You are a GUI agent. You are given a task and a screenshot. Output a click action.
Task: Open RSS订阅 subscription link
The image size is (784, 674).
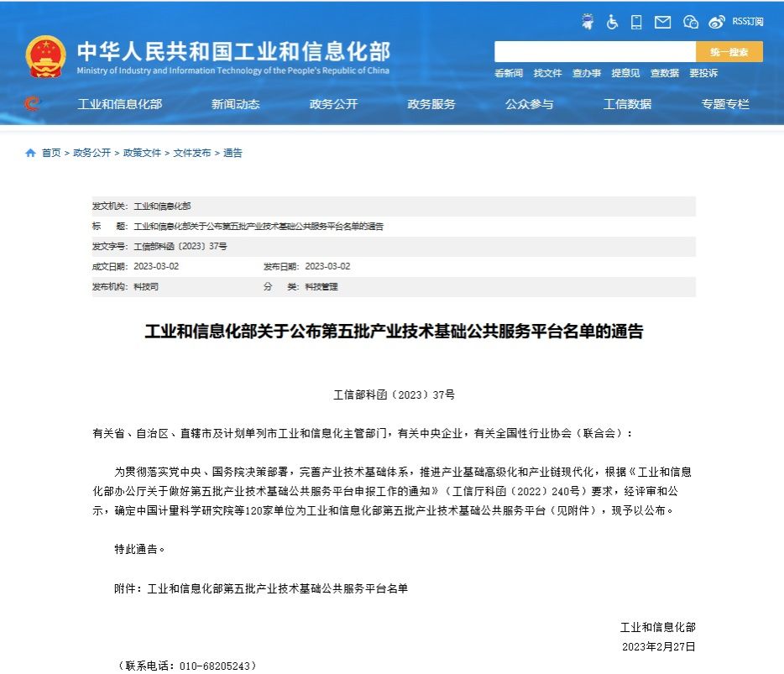click(748, 22)
